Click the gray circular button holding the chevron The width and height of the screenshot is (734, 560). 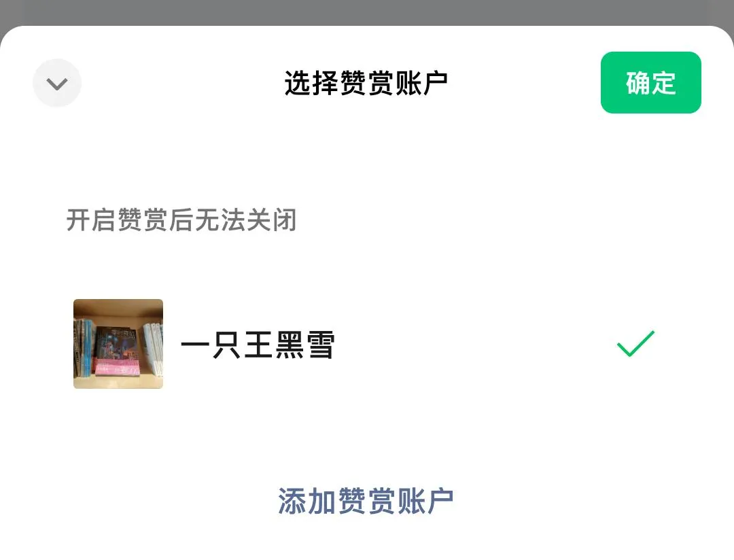tap(57, 83)
